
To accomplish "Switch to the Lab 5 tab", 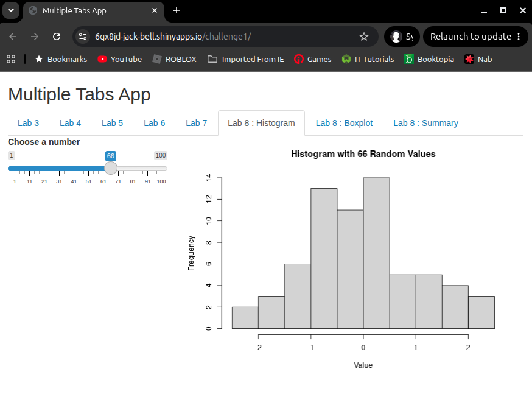I will click(x=112, y=123).
